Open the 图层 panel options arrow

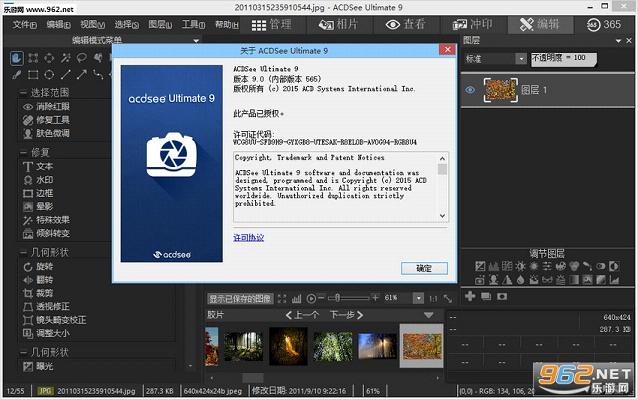pos(618,41)
